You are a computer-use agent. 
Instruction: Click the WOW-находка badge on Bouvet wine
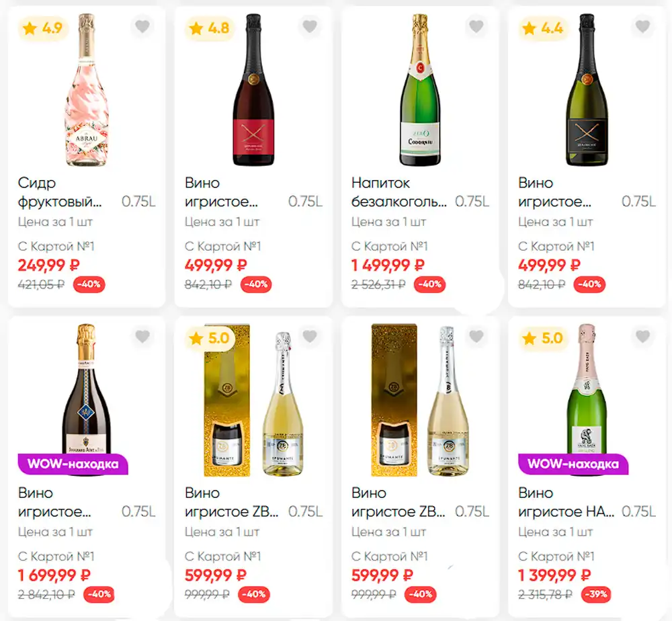(73, 464)
